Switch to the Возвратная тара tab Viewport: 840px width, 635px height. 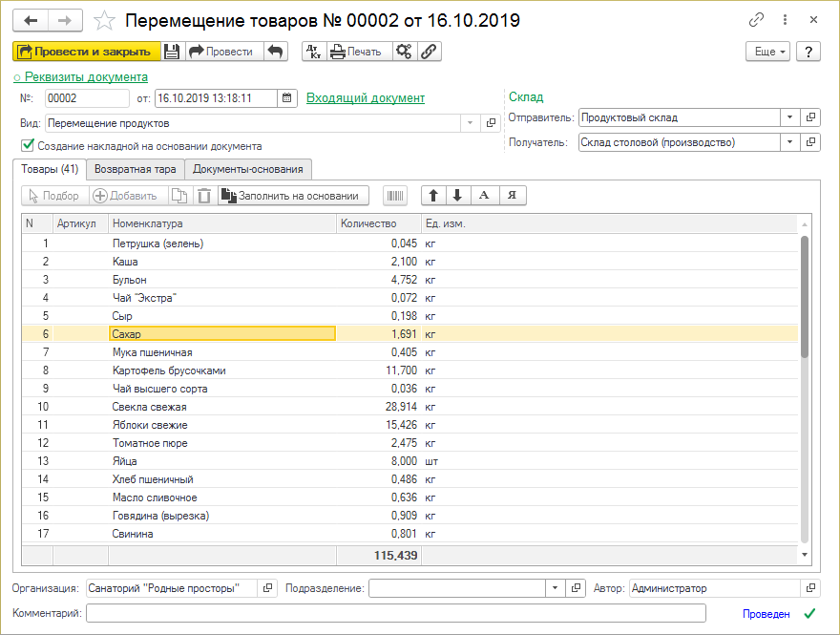[x=133, y=169]
